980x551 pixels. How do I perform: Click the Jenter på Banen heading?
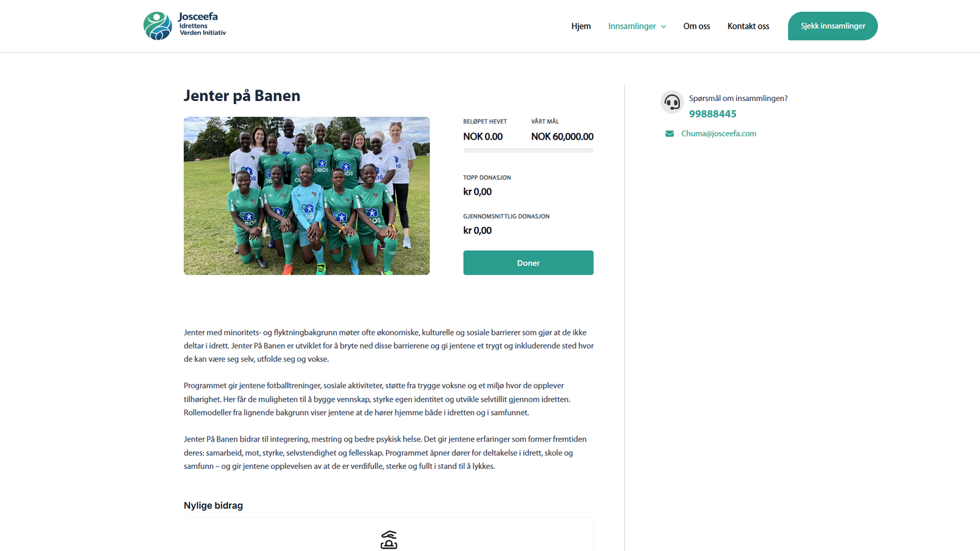242,96
